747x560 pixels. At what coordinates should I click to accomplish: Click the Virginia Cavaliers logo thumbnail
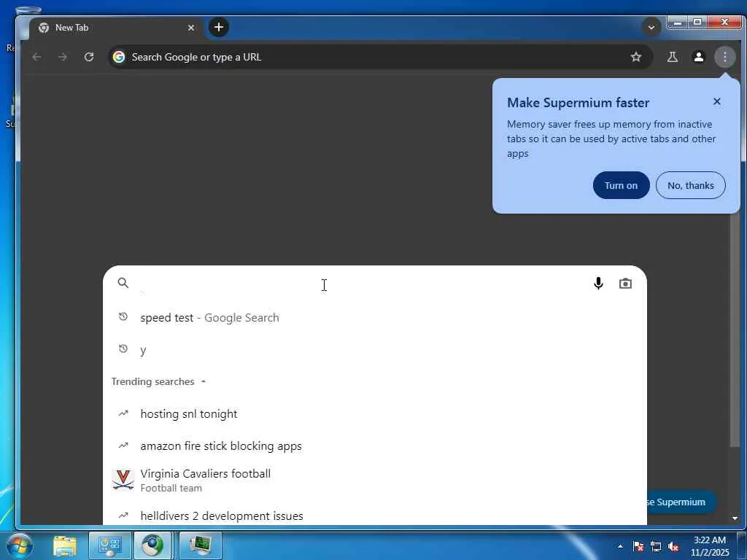(x=123, y=480)
